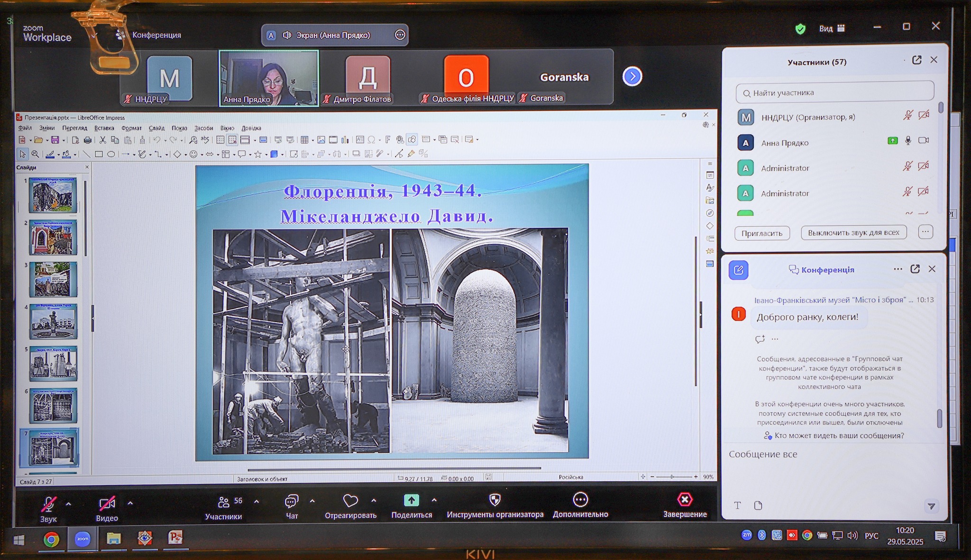Image resolution: width=971 pixels, height=560 pixels.
Task: Click the Line Color swatch icon
Action: point(50,154)
